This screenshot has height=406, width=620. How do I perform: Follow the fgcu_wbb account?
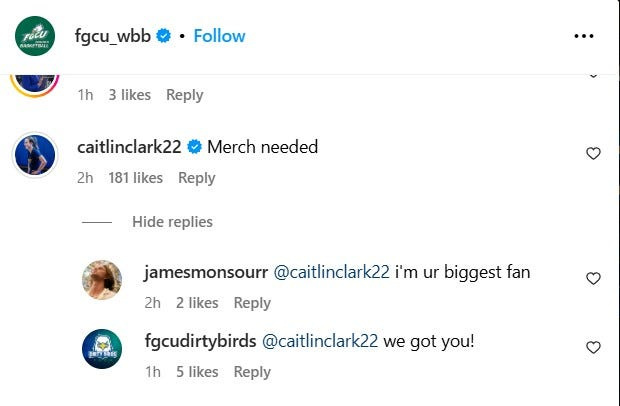click(219, 36)
